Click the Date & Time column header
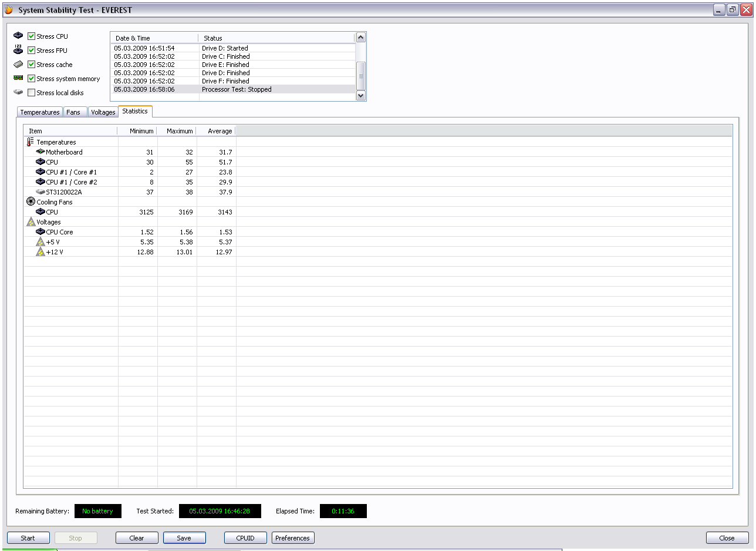Image resolution: width=756 pixels, height=551 pixels. (154, 38)
